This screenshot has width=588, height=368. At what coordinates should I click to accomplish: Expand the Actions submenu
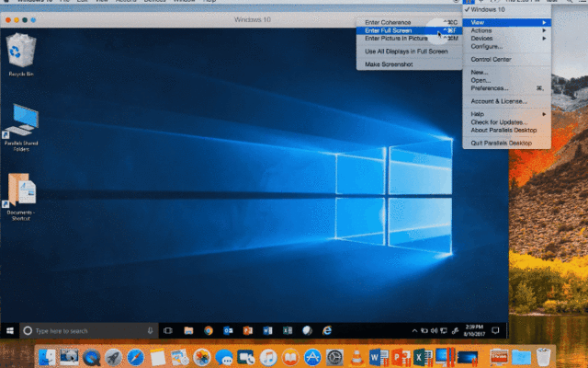[506, 30]
